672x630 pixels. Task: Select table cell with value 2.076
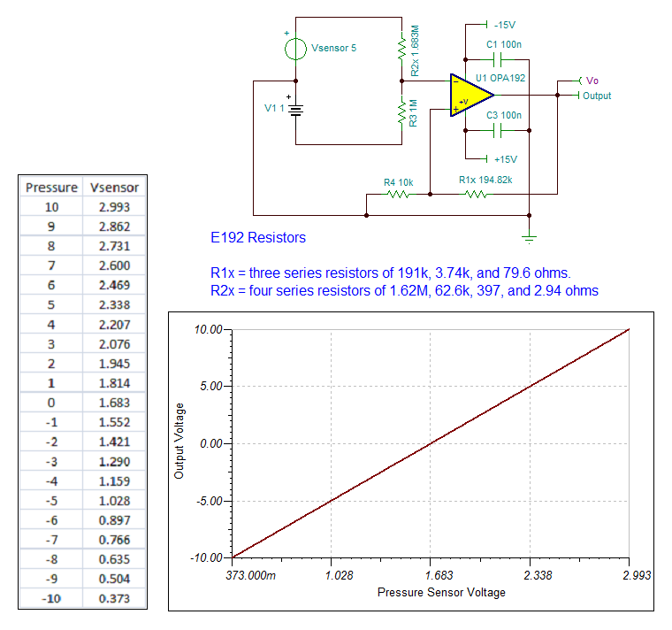point(114,344)
